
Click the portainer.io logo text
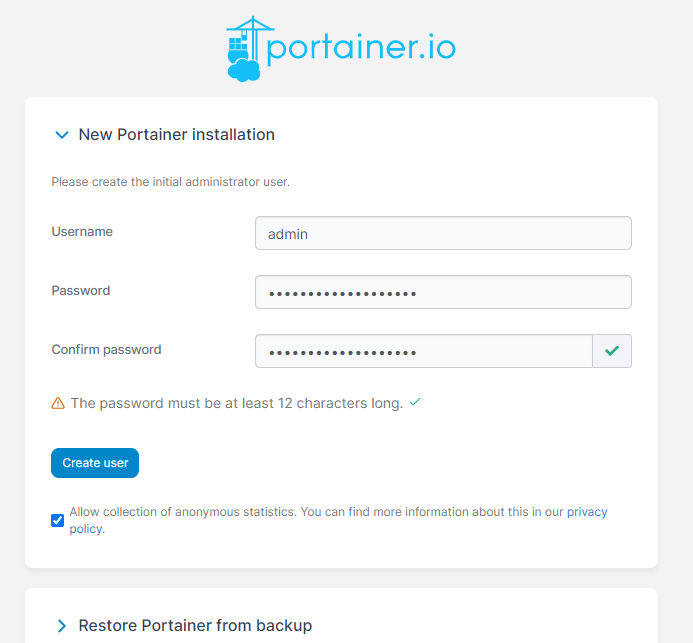(361, 48)
